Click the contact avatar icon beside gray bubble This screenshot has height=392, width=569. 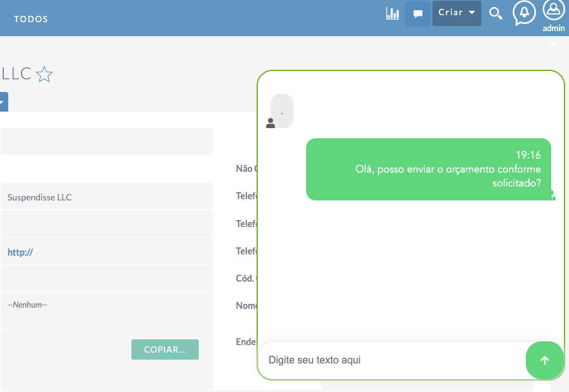pos(271,123)
